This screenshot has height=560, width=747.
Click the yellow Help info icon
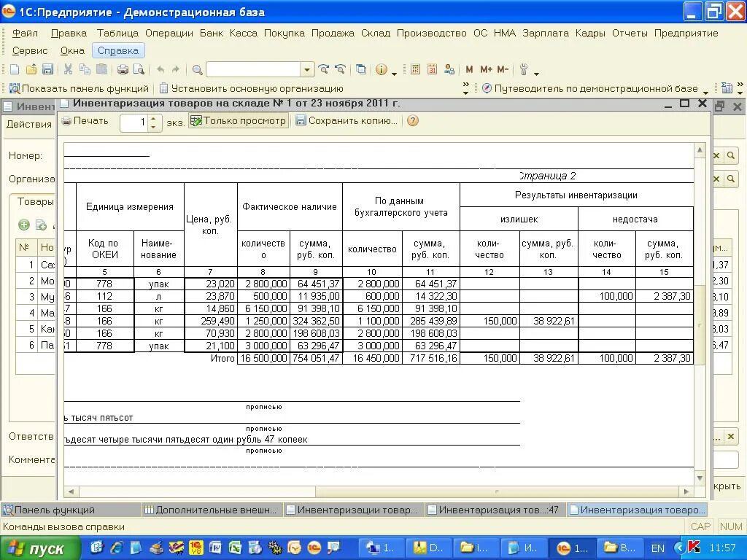coord(381,69)
